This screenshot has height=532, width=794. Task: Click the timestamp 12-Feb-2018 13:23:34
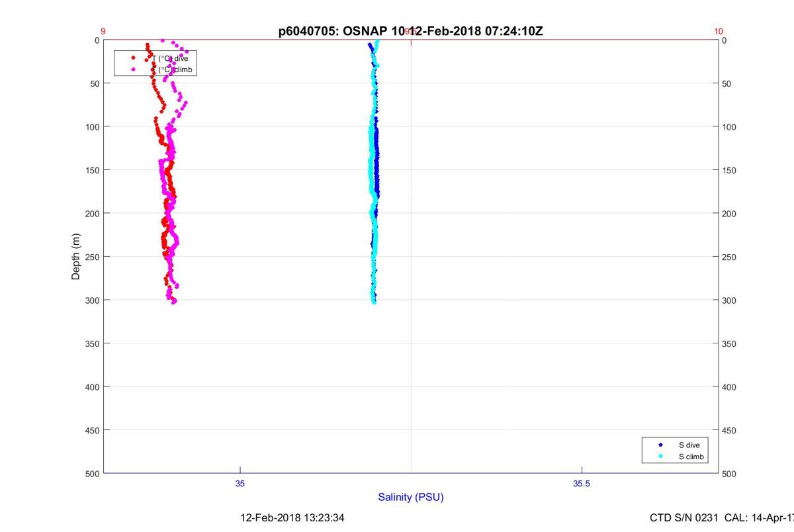292,517
